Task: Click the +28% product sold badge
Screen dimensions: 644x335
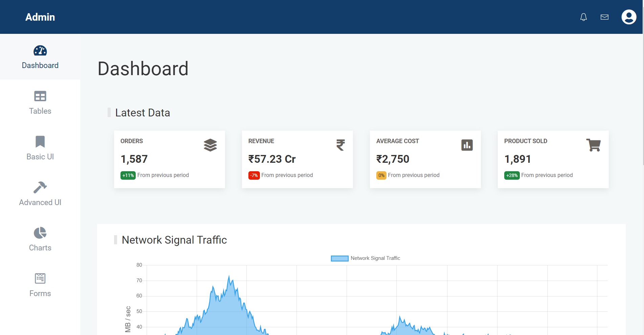Action: pyautogui.click(x=512, y=175)
